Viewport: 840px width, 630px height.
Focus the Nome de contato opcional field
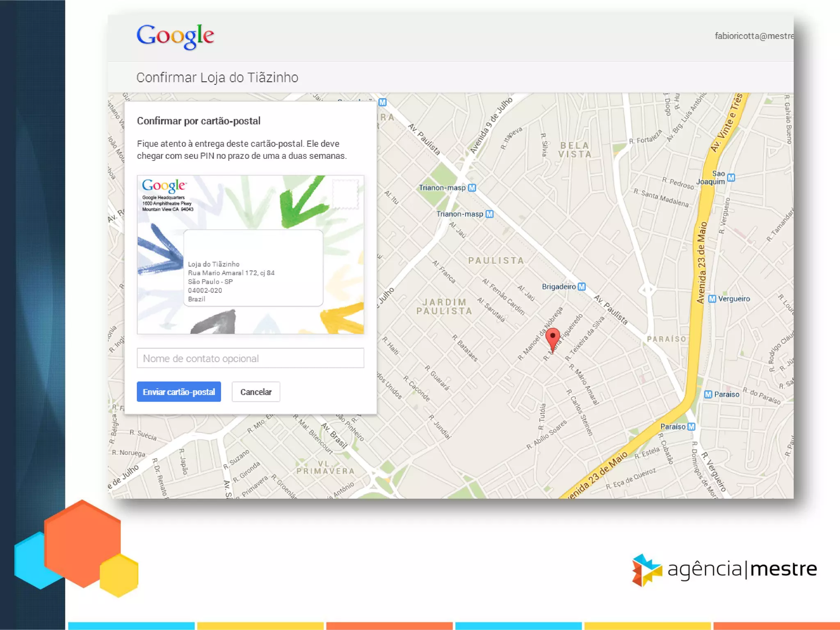point(251,358)
